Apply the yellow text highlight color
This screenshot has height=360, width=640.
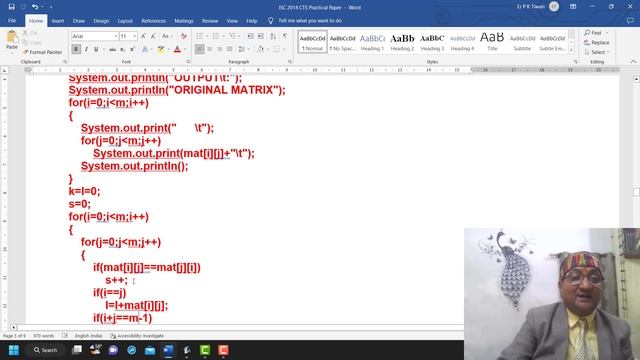click(161, 49)
